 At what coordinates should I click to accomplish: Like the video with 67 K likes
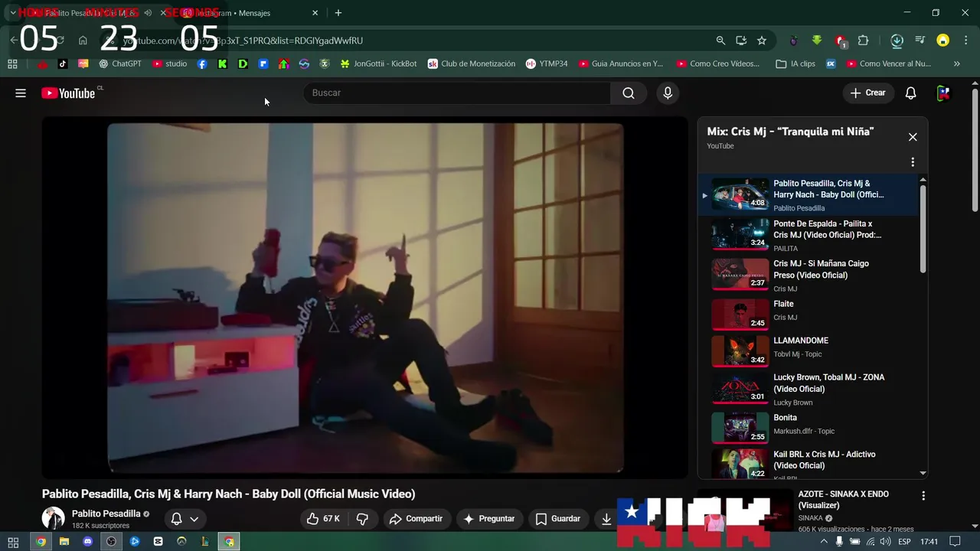tap(323, 519)
